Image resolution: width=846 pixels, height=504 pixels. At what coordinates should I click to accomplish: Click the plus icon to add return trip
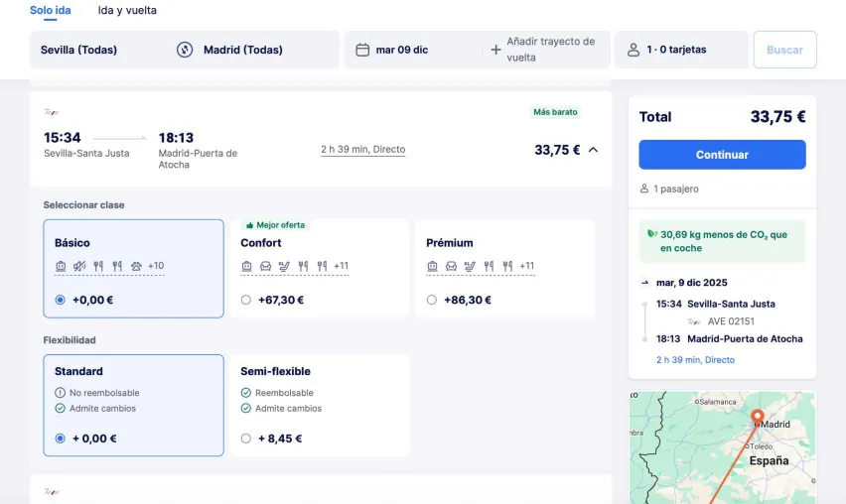click(x=495, y=50)
